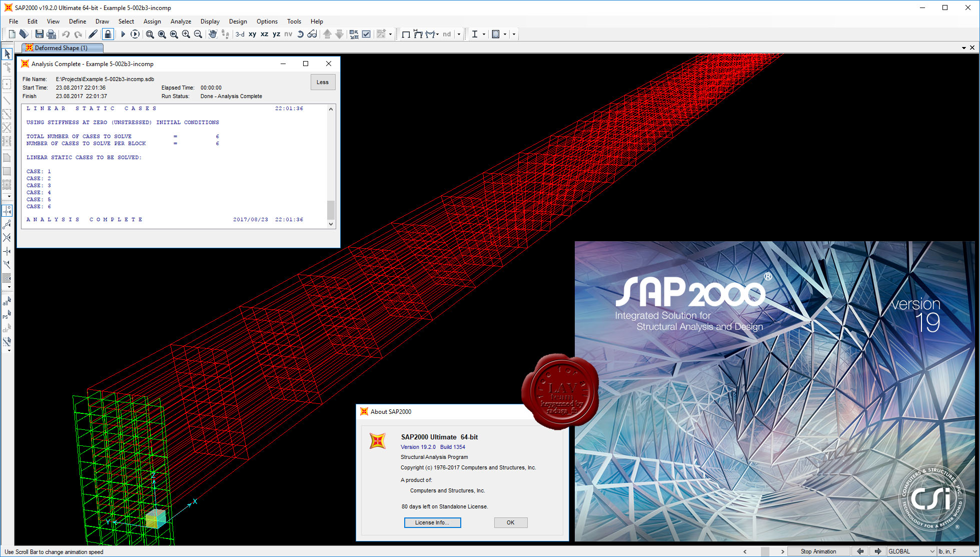
Task: Click the left arrow step button
Action: click(860, 551)
